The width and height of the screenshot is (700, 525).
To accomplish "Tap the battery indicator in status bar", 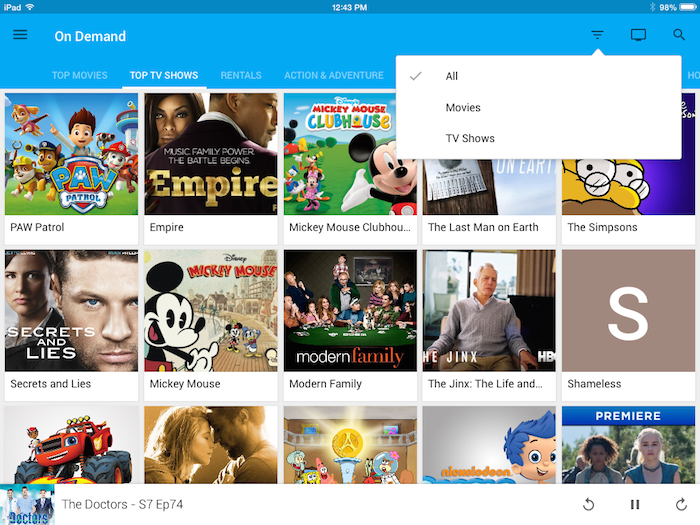I will [x=687, y=7].
